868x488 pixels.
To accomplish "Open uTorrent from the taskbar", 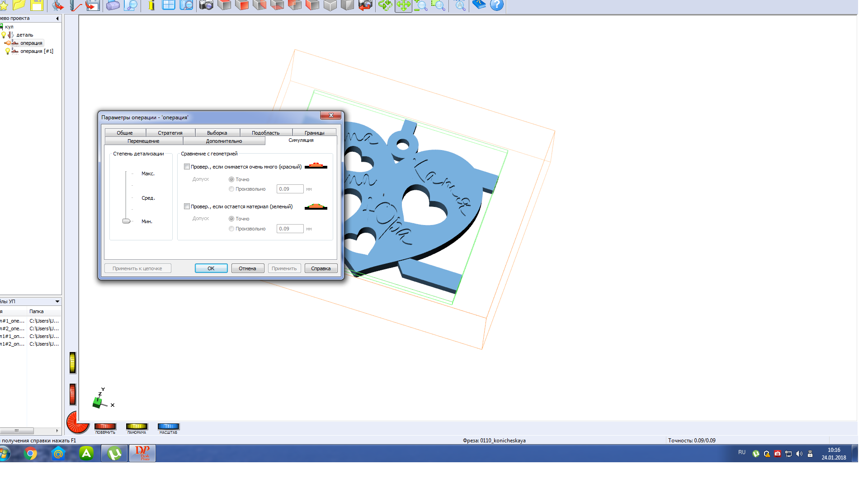I will (x=114, y=453).
